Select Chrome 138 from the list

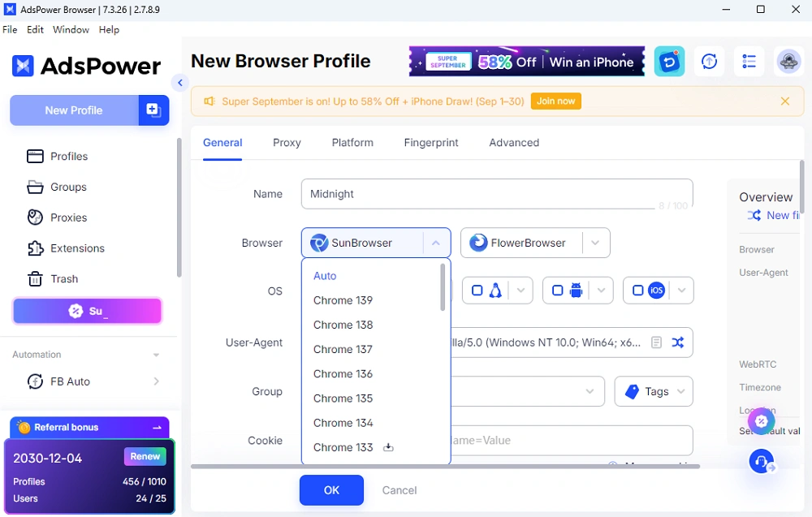343,325
